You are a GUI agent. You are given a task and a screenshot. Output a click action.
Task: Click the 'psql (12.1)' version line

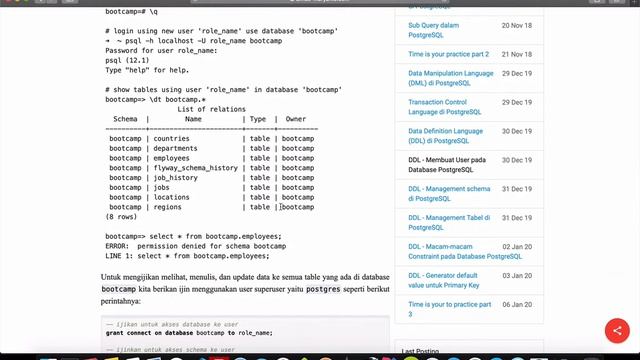click(127, 60)
